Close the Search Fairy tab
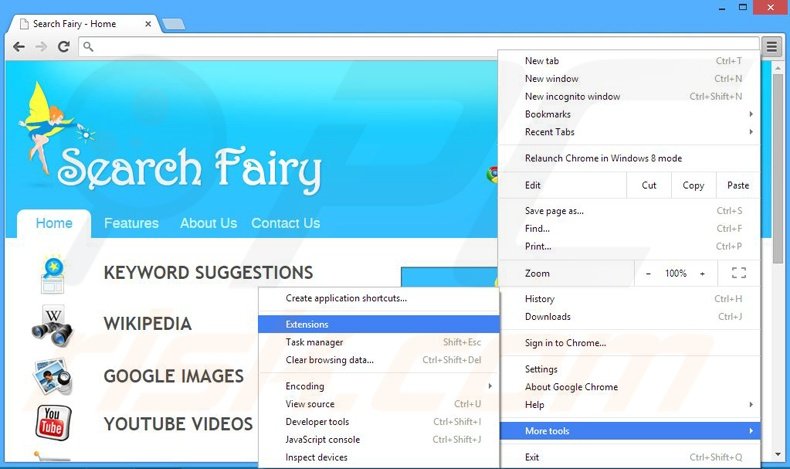This screenshot has height=469, width=790. pos(148,24)
